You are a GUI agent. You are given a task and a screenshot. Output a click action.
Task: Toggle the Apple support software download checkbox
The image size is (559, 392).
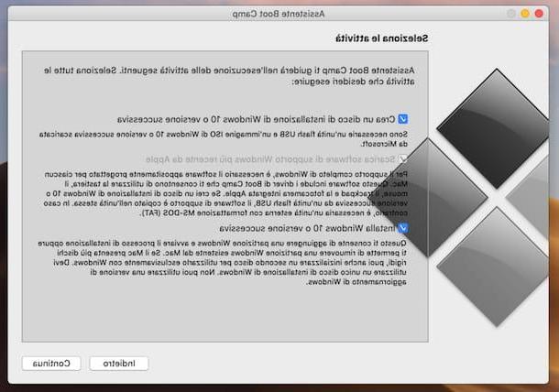click(403, 159)
